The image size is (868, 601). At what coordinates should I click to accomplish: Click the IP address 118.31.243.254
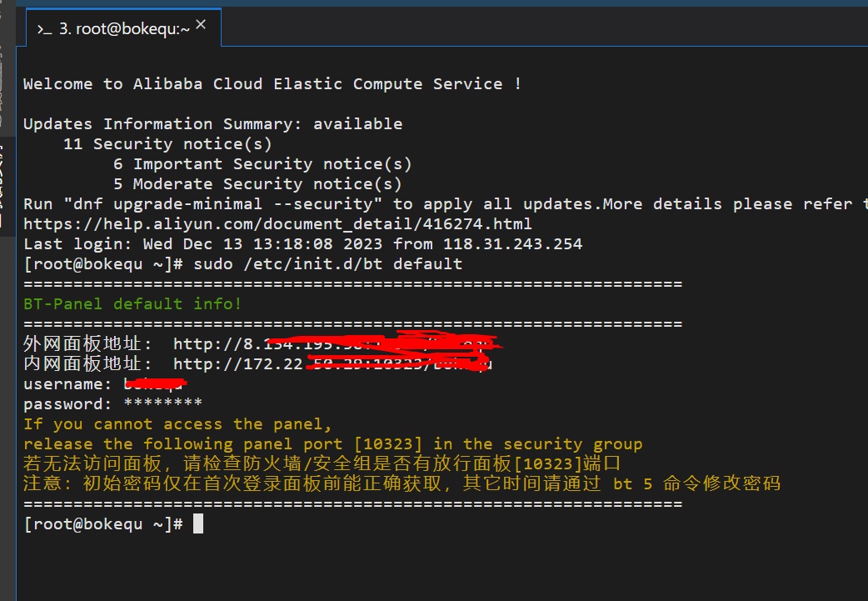(x=512, y=243)
